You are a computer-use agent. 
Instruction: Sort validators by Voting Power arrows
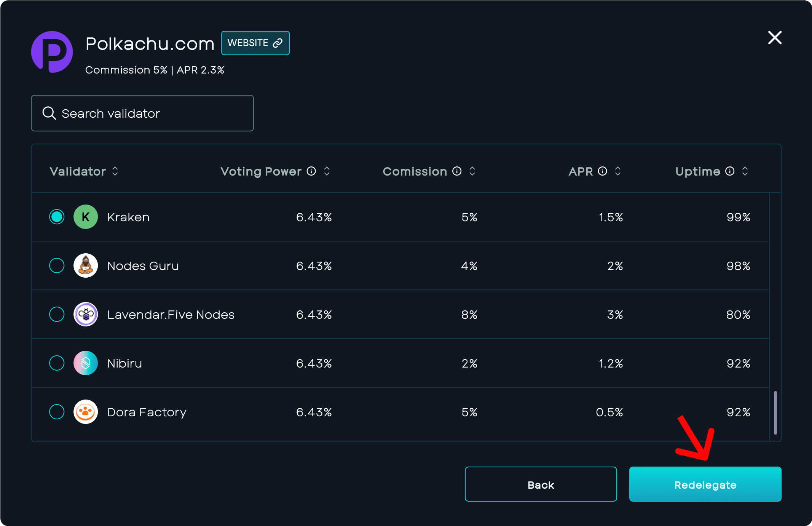(327, 171)
